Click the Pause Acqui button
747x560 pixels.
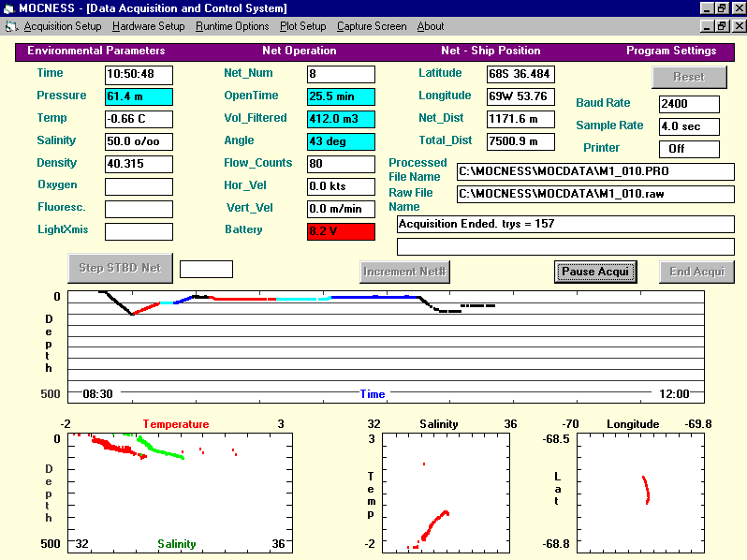(595, 272)
